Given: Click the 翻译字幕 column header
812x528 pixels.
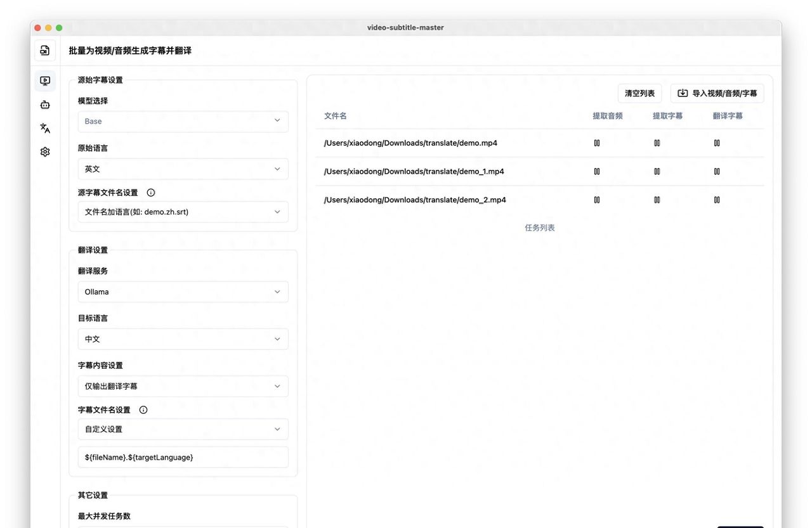Looking at the screenshot, I should pos(728,116).
